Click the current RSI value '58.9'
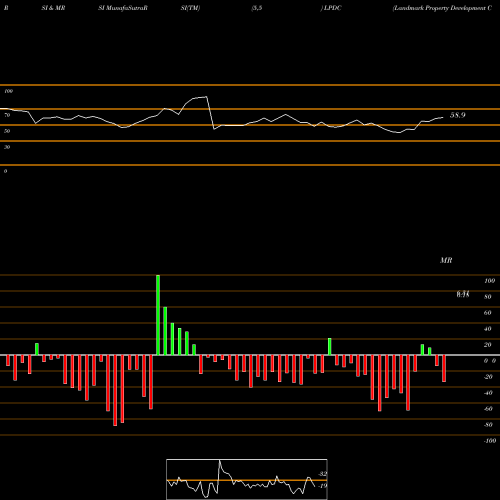Screen dimensions: 500x500 [457, 115]
